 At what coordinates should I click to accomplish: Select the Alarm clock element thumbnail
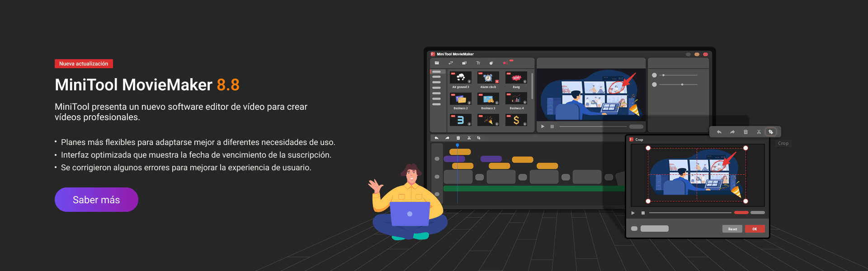[488, 78]
